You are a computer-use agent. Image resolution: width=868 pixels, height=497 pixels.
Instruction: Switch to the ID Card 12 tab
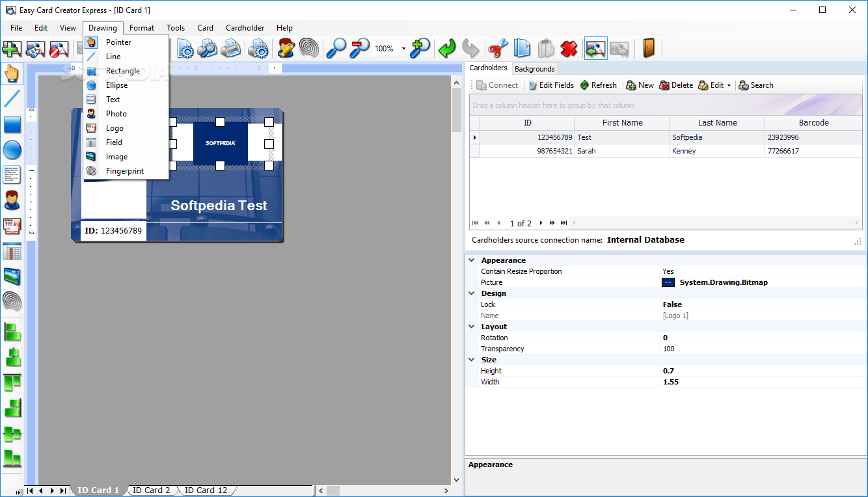206,490
